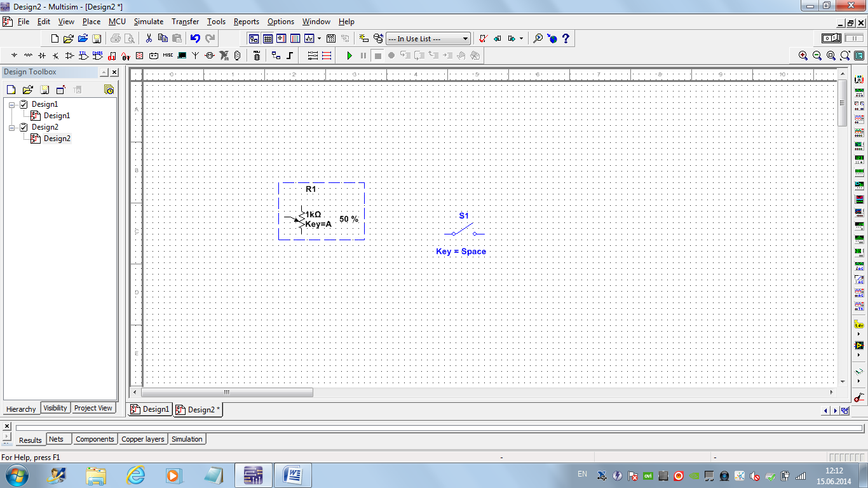Cut the selected component with scissors
Screen dimensions: 868x488
(149, 39)
